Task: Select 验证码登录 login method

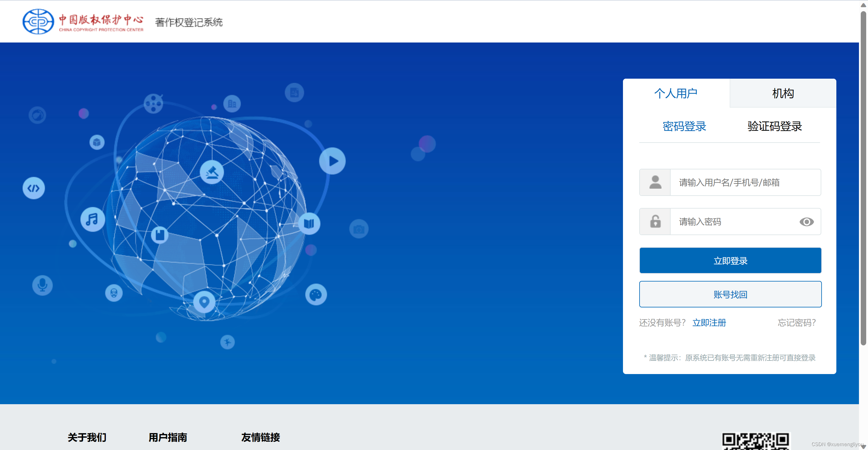Action: coord(774,126)
